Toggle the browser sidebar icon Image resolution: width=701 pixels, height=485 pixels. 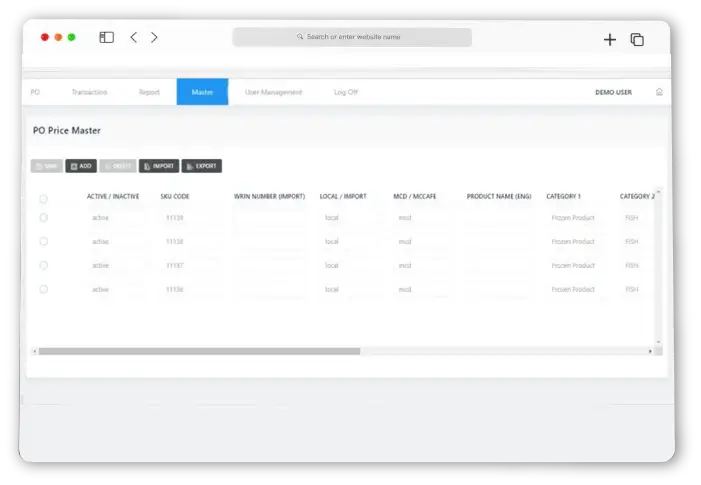click(106, 38)
